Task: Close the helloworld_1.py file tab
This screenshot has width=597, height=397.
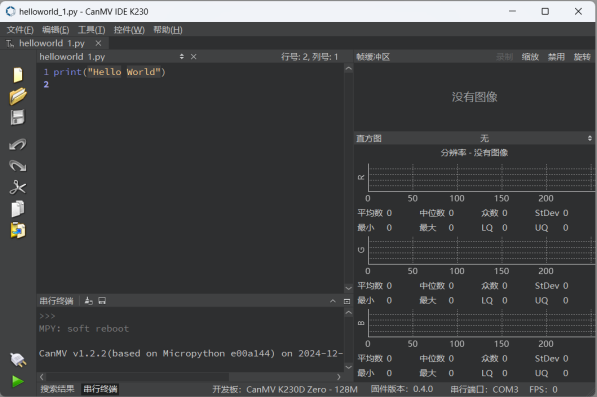Action: pos(98,43)
